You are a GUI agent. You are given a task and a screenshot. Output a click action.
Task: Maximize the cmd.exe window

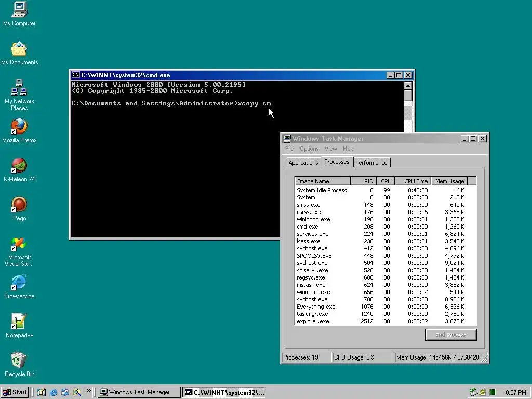[x=399, y=75]
